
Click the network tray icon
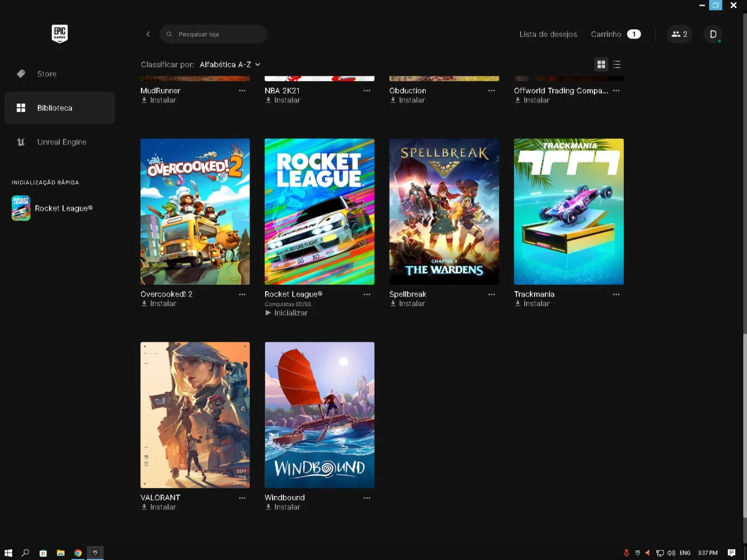pyautogui.click(x=660, y=553)
